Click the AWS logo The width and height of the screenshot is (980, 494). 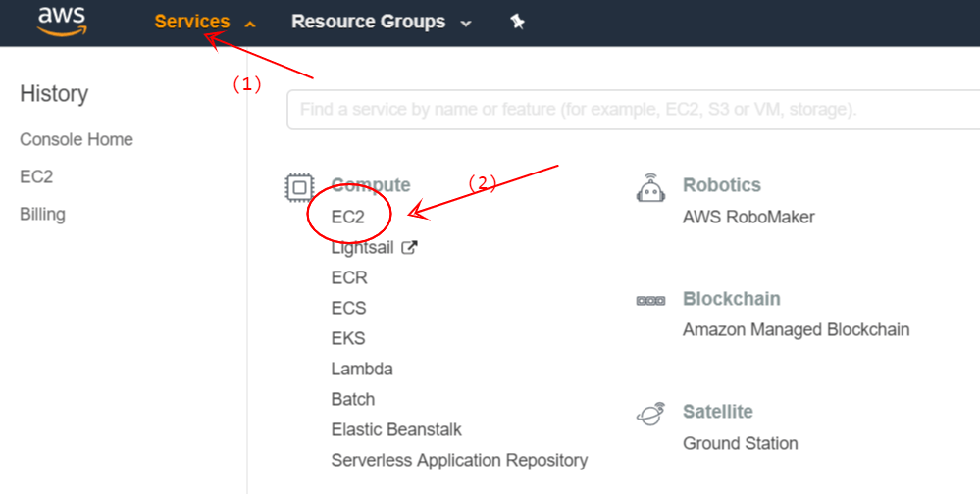point(62,22)
